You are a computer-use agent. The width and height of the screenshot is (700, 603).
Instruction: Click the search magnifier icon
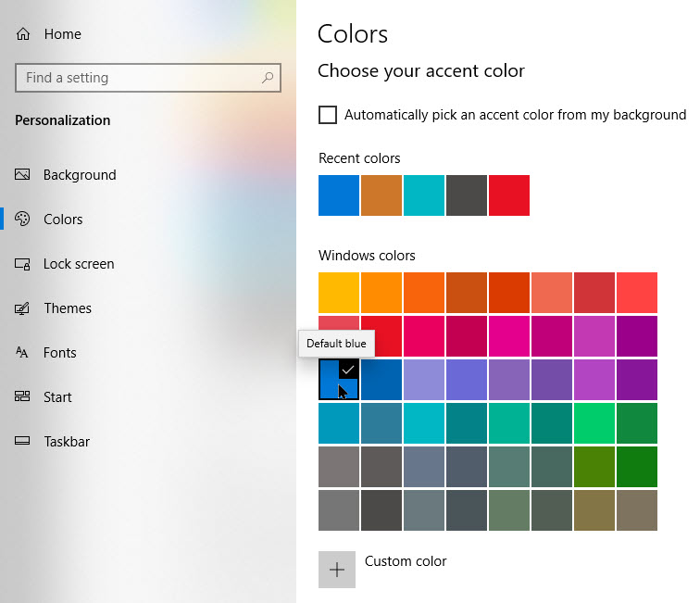[268, 78]
